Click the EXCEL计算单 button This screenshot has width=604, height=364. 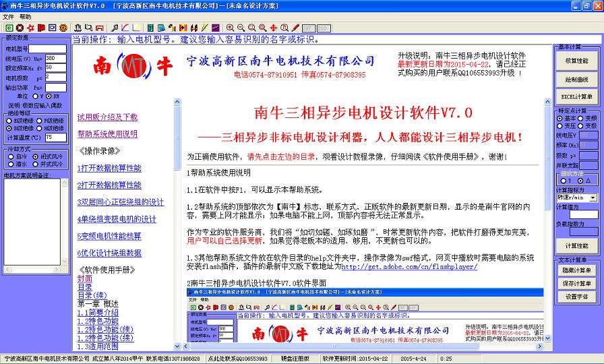576,96
